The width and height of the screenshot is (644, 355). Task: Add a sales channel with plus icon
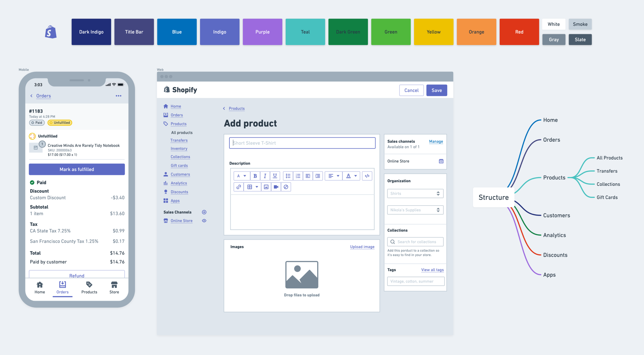pyautogui.click(x=204, y=212)
